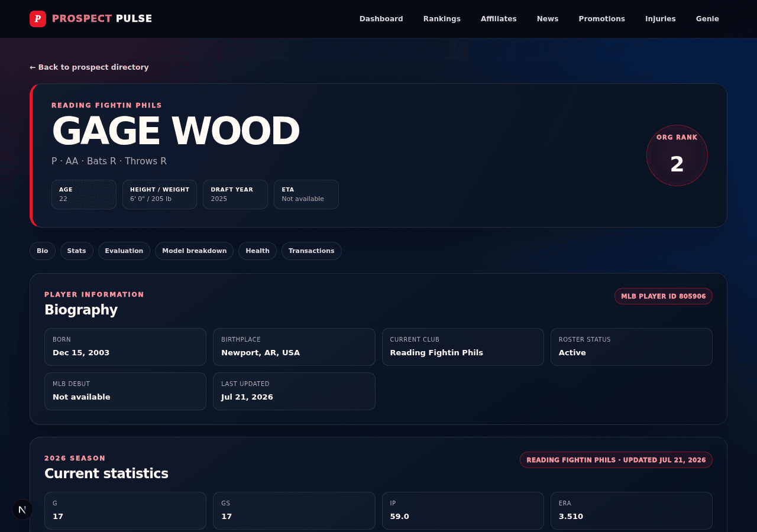
Task: Click the PLAYER INFORMATION label
Action: click(x=94, y=294)
